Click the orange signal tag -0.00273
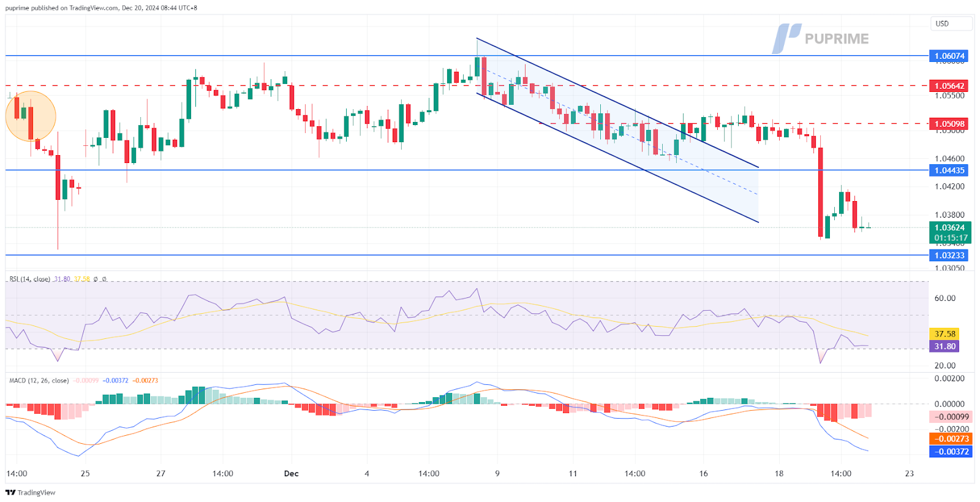The height and width of the screenshot is (502, 980). coord(951,439)
